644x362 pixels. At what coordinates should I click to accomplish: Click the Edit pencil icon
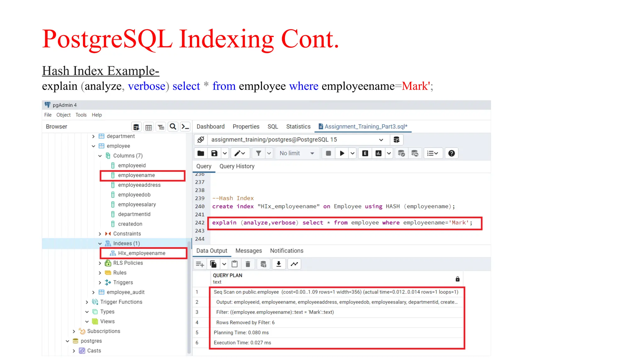click(240, 153)
